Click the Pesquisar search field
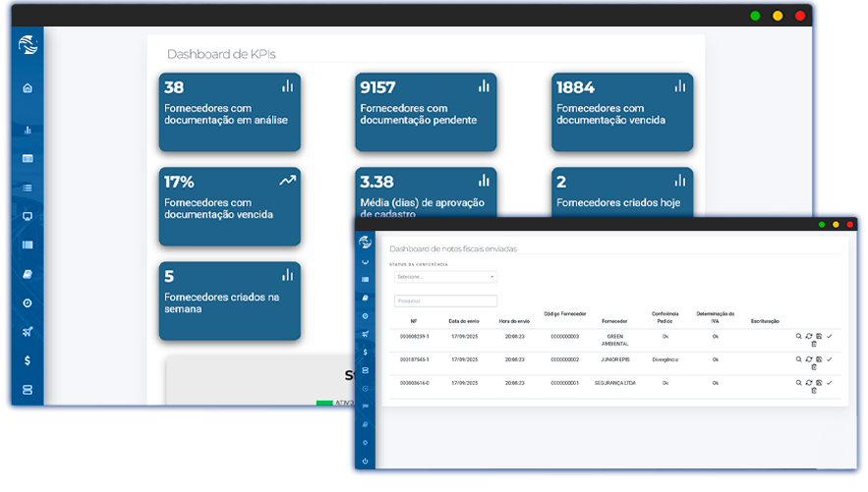 [x=446, y=301]
